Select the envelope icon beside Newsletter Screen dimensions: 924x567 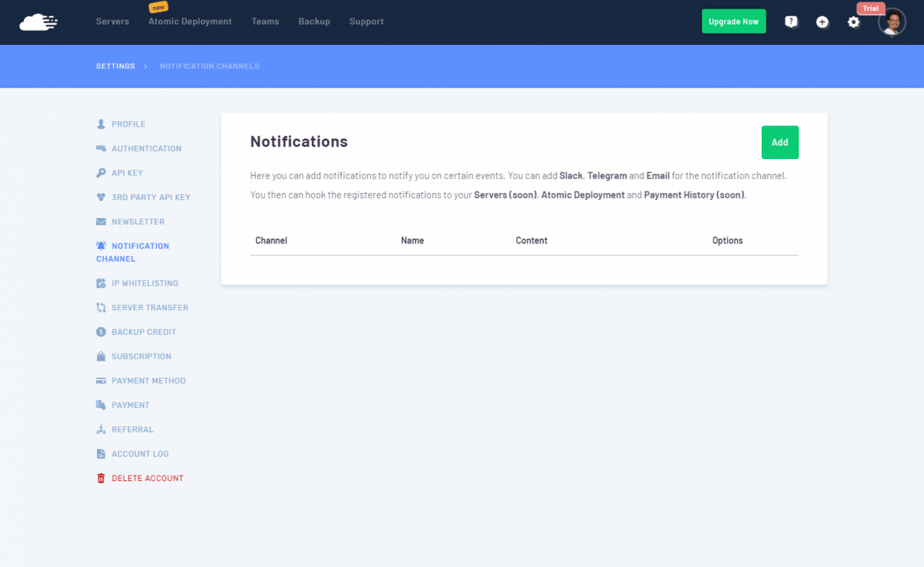tap(100, 221)
